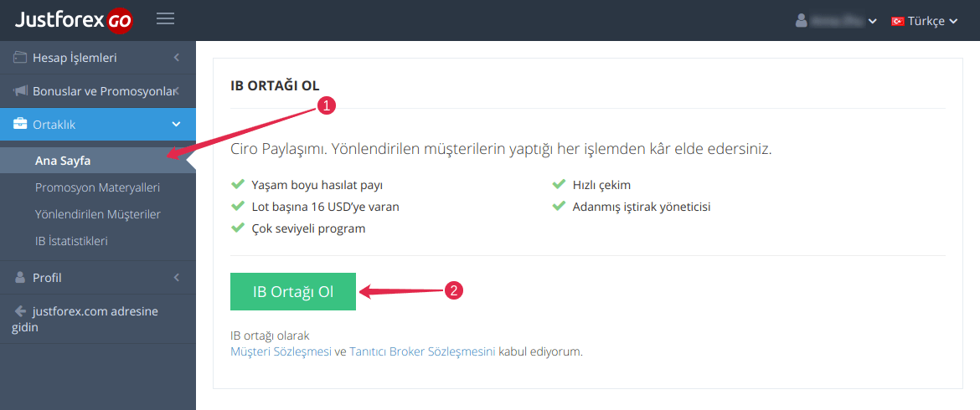Screen dimensions: 980x410
Task: Open the user account dropdown arrow
Action: click(873, 21)
